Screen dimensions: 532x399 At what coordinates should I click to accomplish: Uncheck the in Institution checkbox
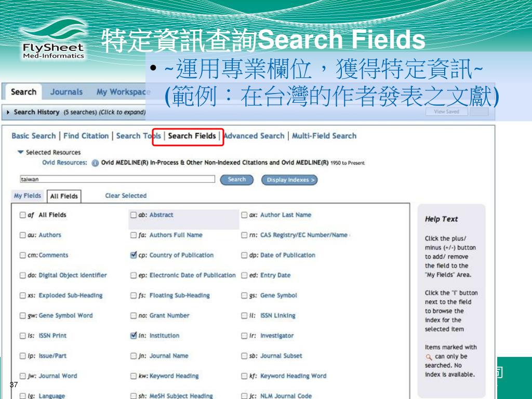point(134,336)
